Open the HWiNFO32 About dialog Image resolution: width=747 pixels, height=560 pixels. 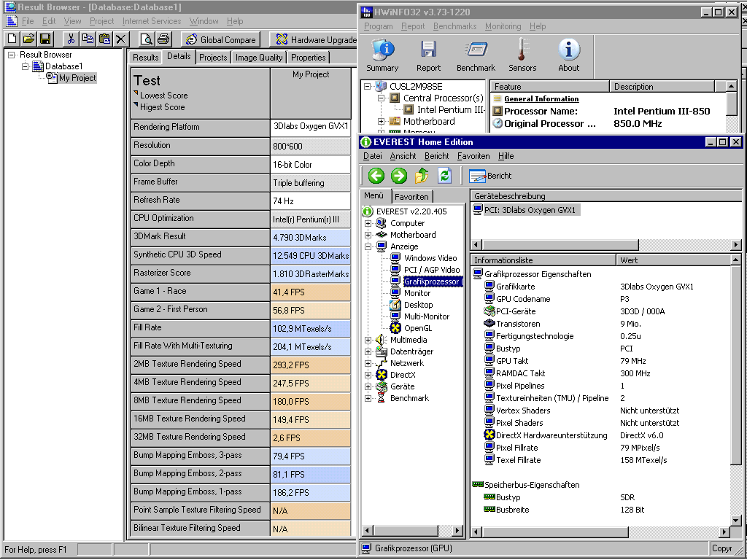coord(569,55)
